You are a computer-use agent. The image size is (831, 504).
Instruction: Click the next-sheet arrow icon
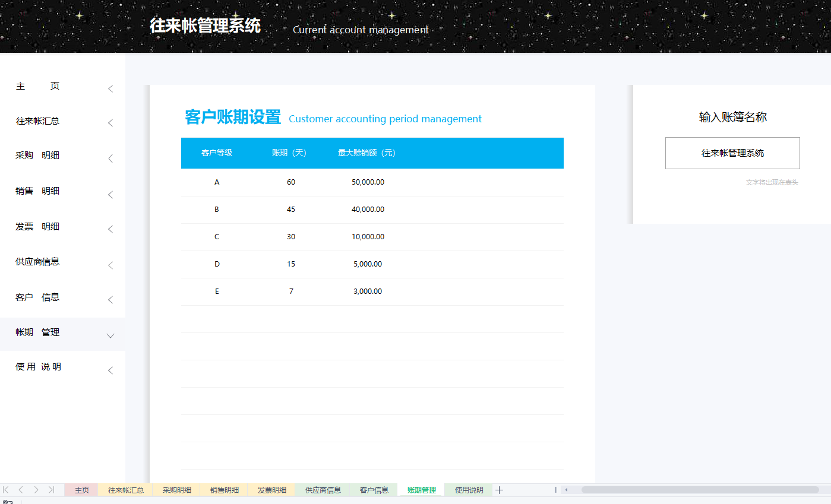tap(36, 490)
